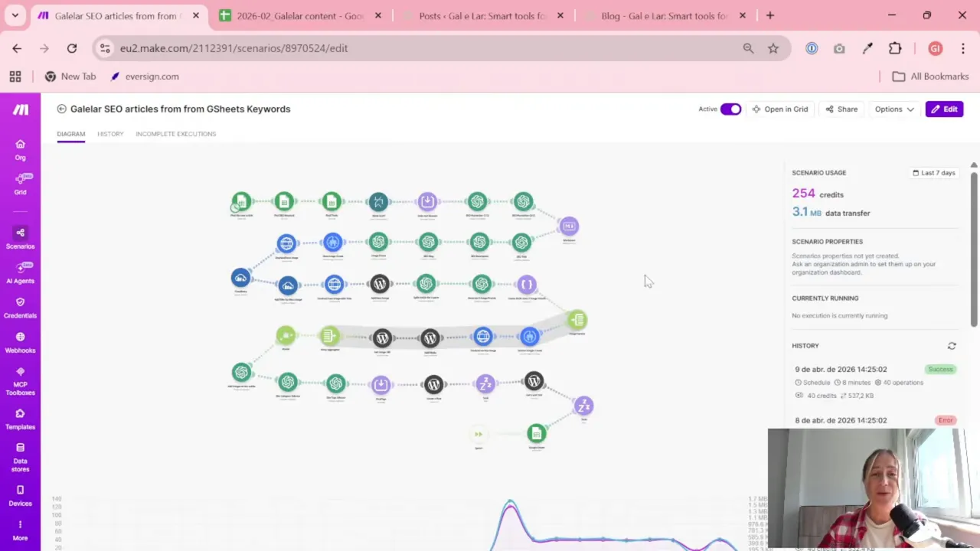The width and height of the screenshot is (980, 551).
Task: Open the New Tab bookmark
Action: click(70, 77)
